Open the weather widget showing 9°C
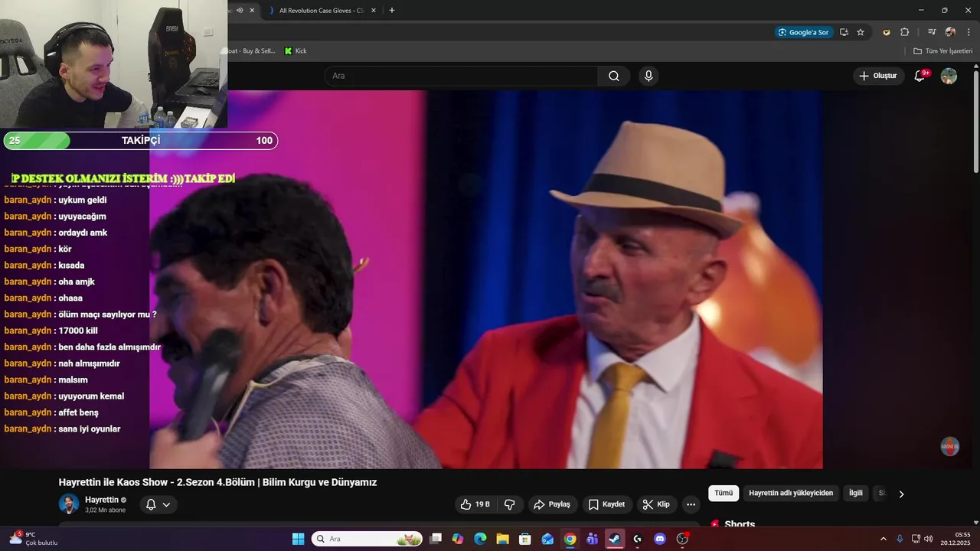Screen dimensions: 980x551 [33, 539]
